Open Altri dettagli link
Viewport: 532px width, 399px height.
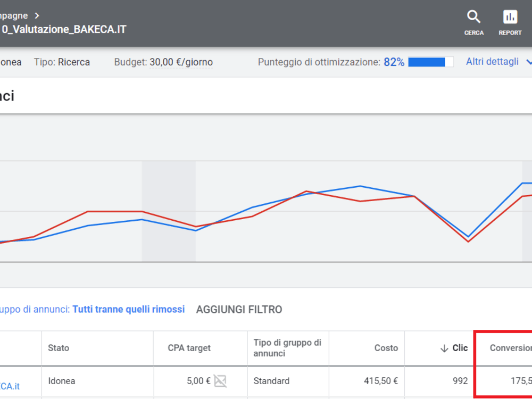click(x=492, y=62)
